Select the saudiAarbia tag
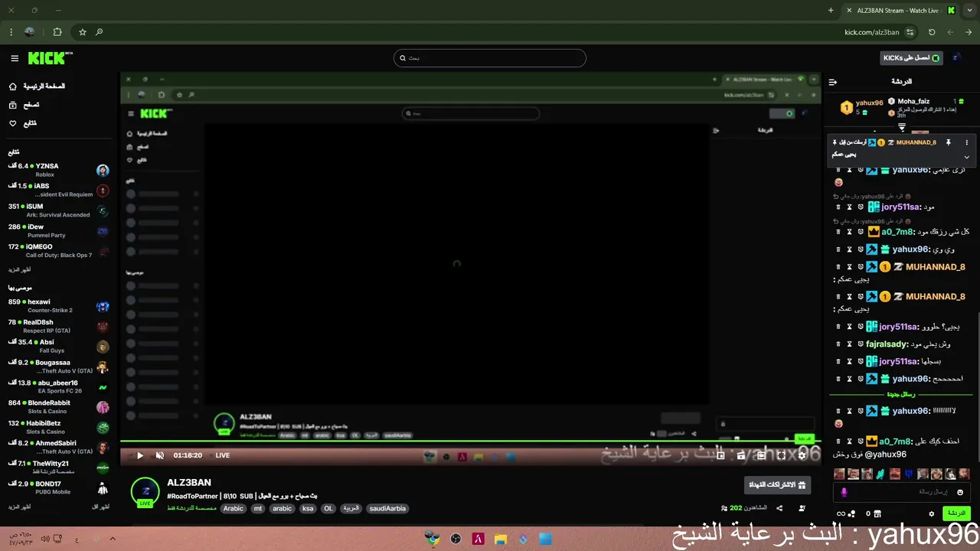The image size is (980, 551). click(387, 508)
